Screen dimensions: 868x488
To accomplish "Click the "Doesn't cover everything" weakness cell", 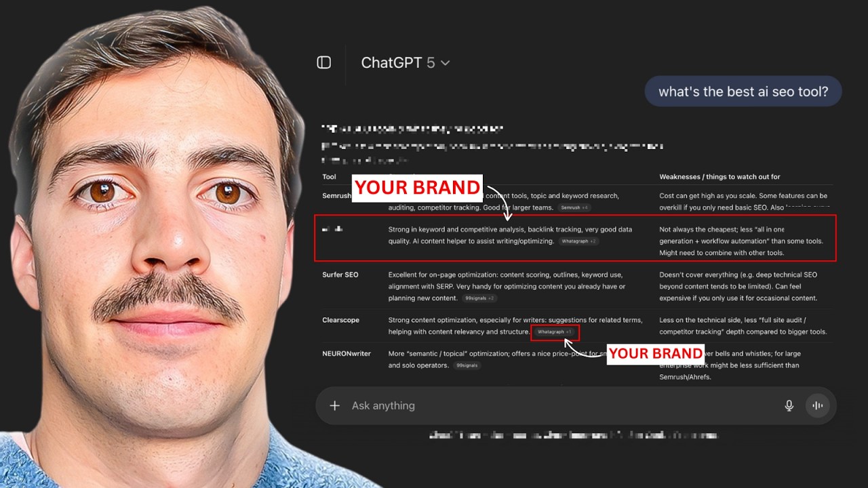I will click(x=738, y=286).
